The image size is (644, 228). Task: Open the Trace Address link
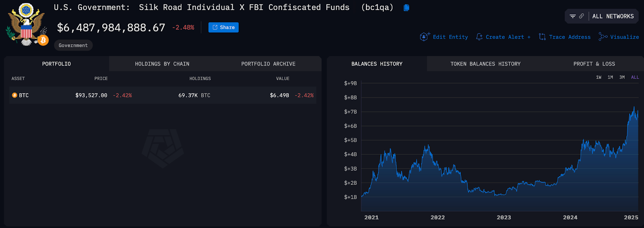(570, 37)
